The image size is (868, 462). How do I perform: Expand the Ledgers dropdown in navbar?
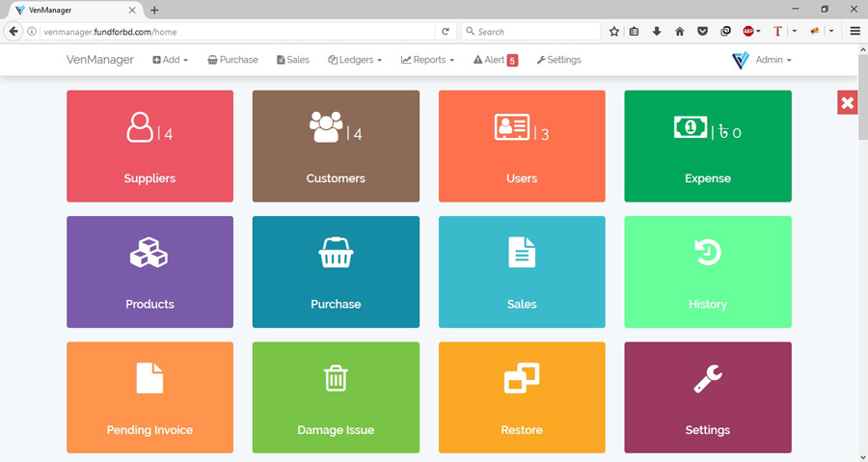click(355, 60)
